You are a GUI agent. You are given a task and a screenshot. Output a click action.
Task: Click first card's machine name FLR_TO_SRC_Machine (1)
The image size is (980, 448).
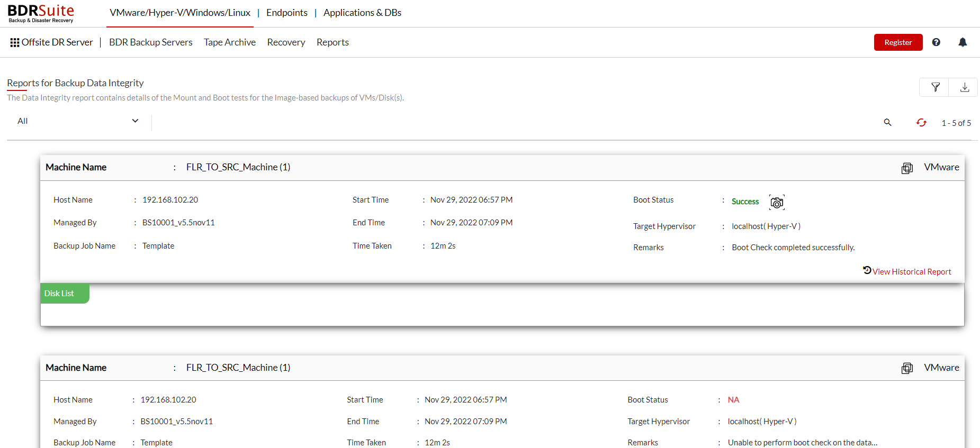(x=238, y=167)
